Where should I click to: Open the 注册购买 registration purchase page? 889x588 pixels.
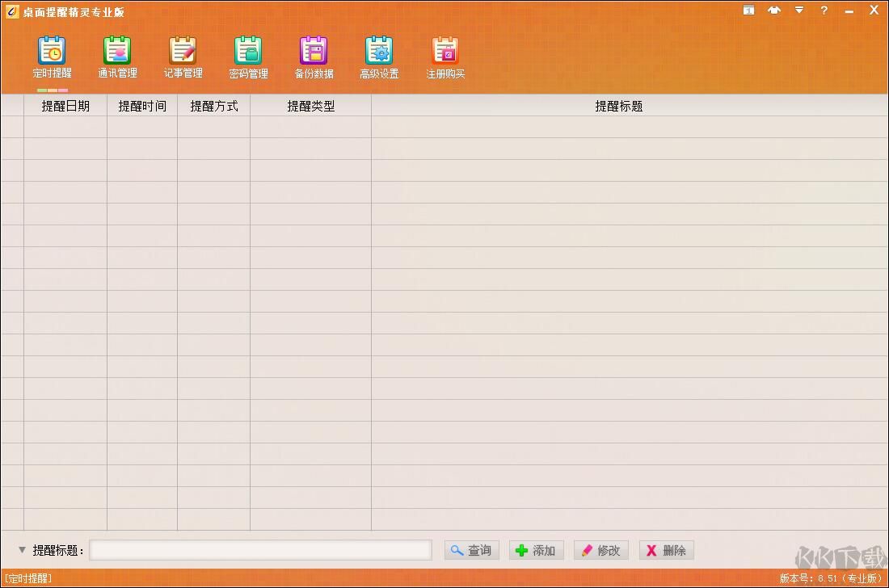tap(444, 57)
